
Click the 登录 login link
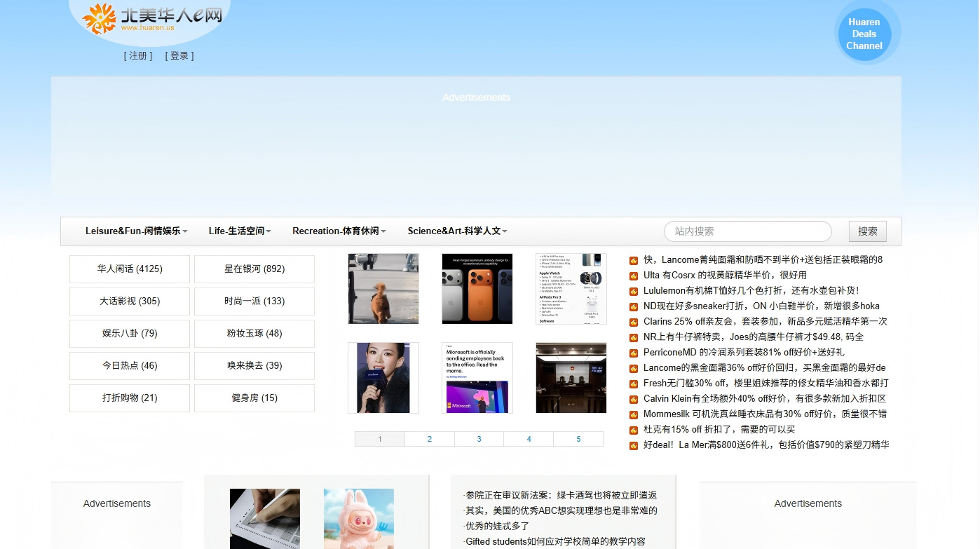coord(179,56)
